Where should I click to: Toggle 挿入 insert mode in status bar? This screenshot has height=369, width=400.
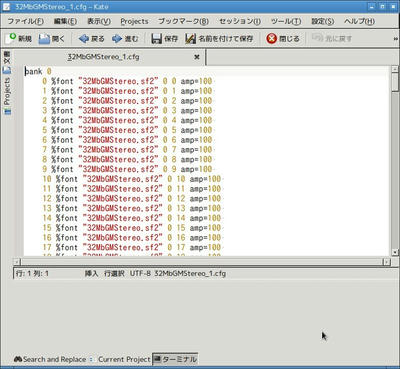tap(91, 274)
